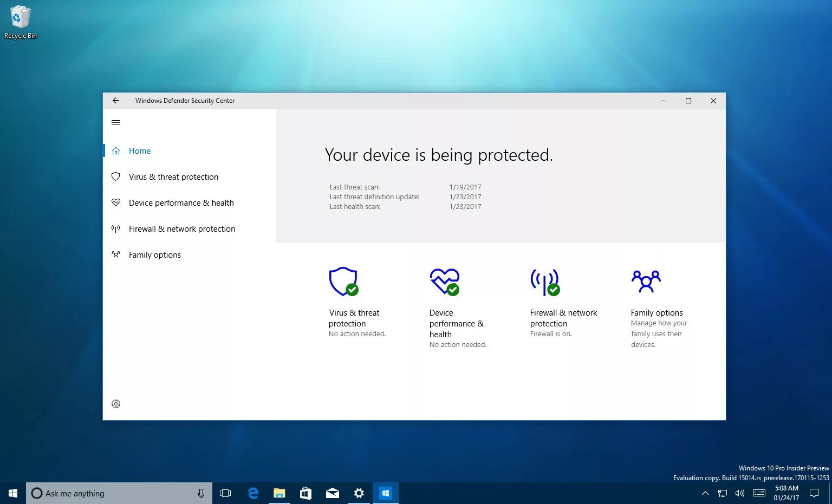Open the Store from the taskbar
Screen dimensions: 832x504
pyautogui.click(x=305, y=493)
